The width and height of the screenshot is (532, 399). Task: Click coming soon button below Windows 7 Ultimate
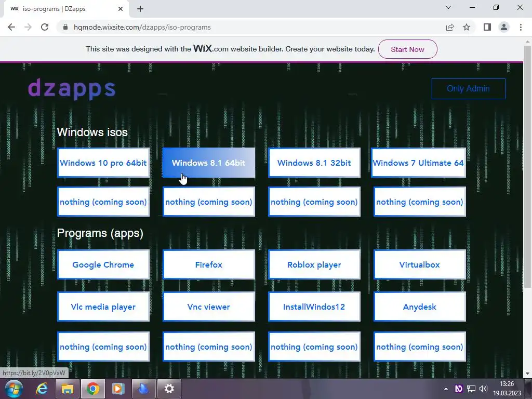[x=420, y=202]
